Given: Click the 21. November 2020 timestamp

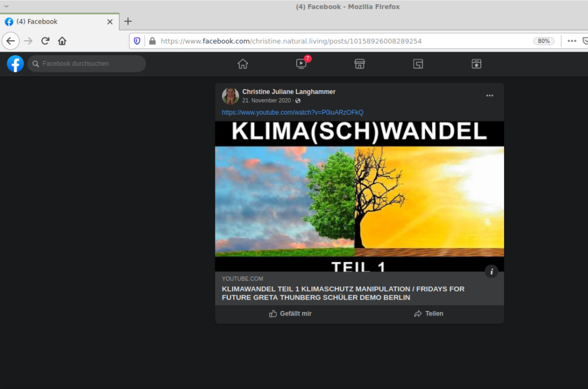Looking at the screenshot, I should pos(266,100).
